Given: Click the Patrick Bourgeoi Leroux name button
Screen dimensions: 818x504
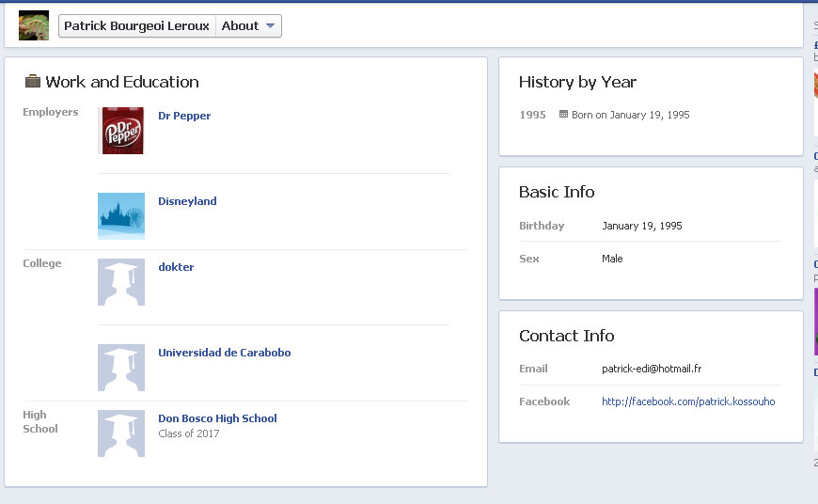Looking at the screenshot, I should point(136,26).
